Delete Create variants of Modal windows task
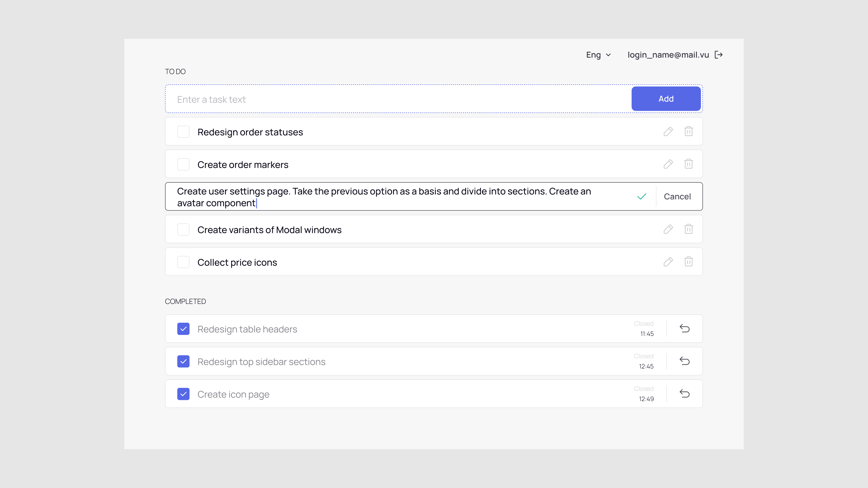The image size is (868, 488). (x=688, y=229)
